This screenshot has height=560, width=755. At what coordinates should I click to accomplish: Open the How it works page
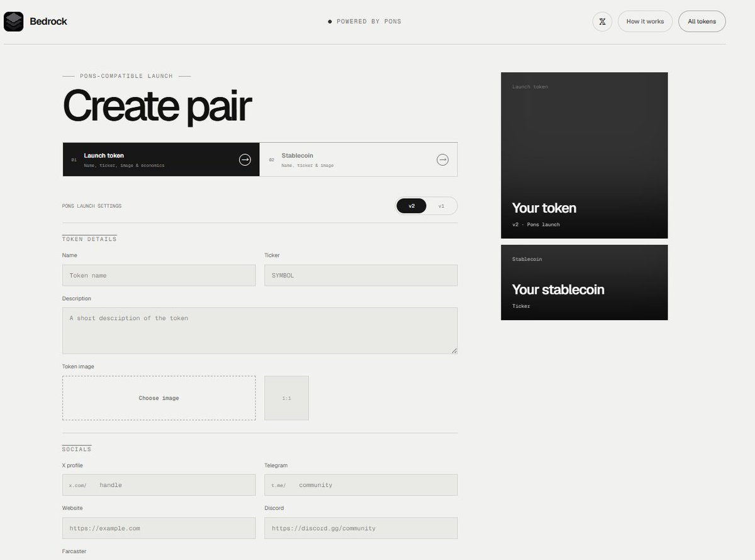(645, 21)
